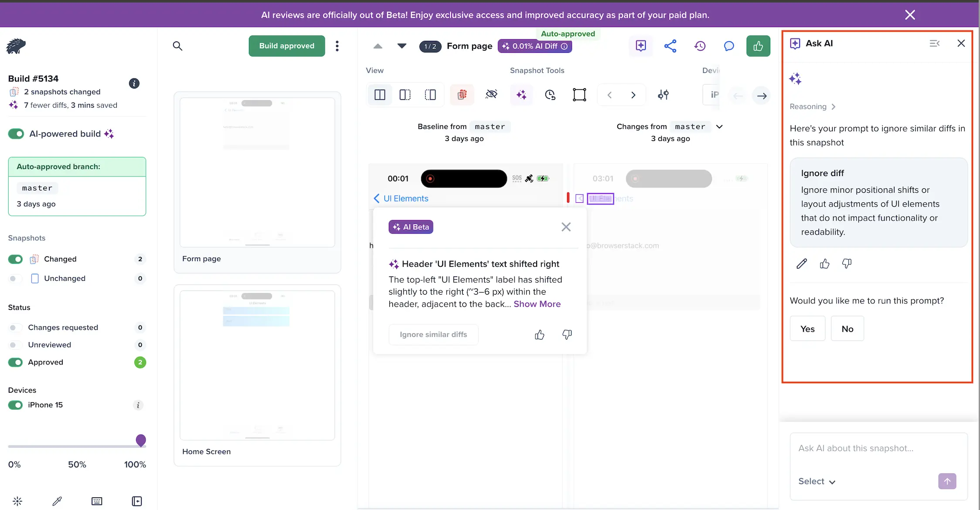Click Yes to run the AI prompt

pyautogui.click(x=807, y=328)
